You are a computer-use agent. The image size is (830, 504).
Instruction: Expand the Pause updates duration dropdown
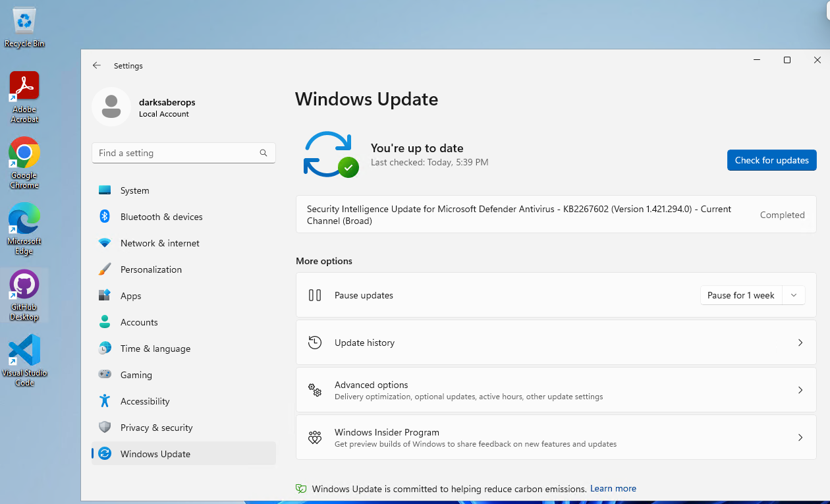tap(794, 294)
